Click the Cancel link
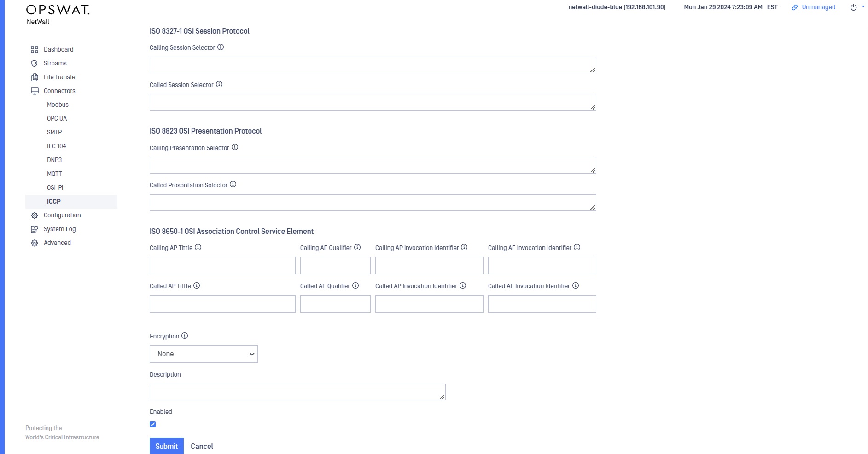 [202, 446]
